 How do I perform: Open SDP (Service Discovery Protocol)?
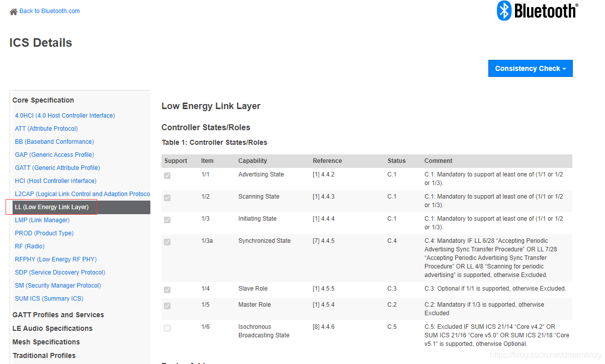pos(60,272)
